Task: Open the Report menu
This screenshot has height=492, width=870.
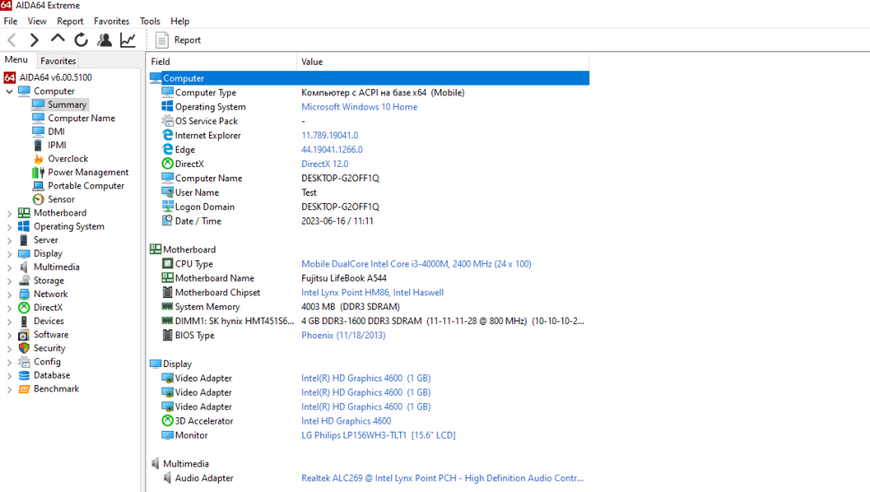Action: click(x=70, y=21)
